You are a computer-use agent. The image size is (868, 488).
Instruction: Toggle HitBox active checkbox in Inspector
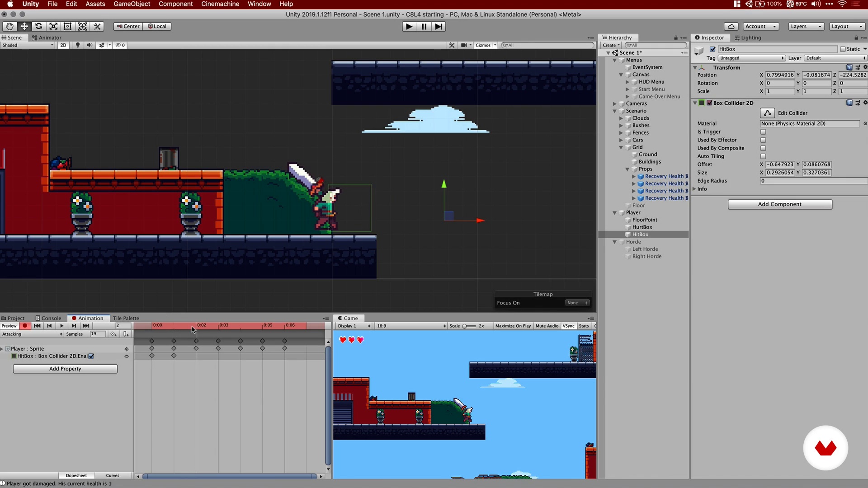[x=713, y=49]
